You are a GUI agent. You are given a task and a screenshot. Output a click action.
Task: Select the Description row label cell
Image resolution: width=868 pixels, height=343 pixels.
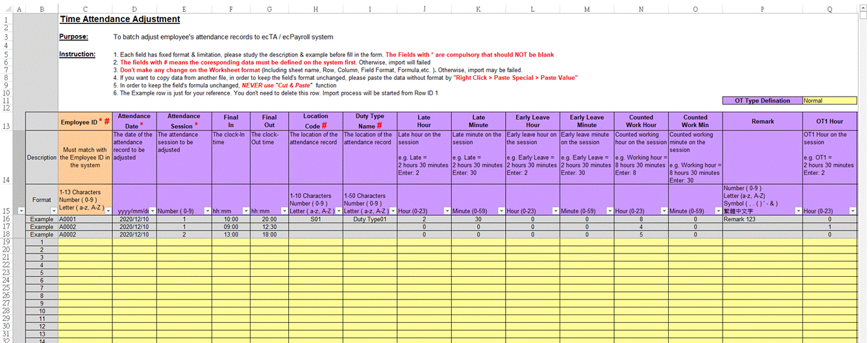[42, 158]
